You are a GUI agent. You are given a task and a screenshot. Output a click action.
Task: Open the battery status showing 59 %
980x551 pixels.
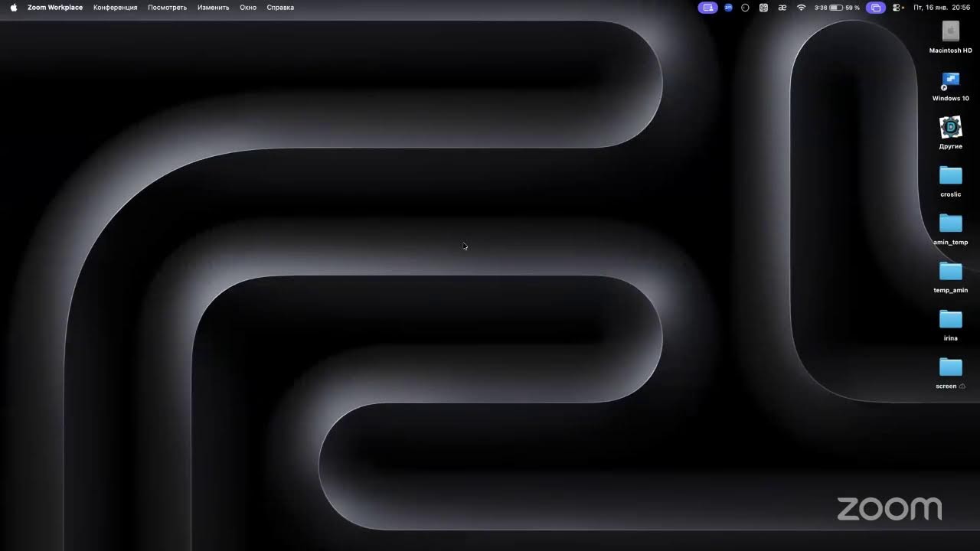click(845, 8)
